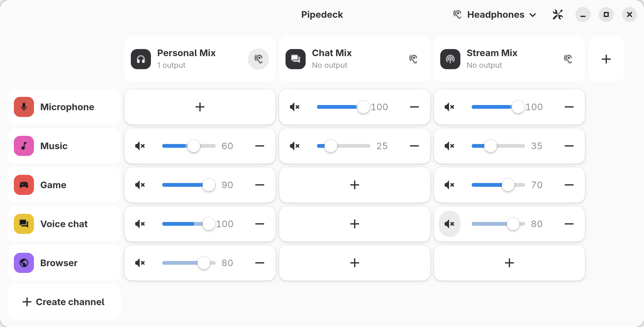The height and width of the screenshot is (327, 644).
Task: Remove Voice chat from Stream Mix
Action: [569, 224]
